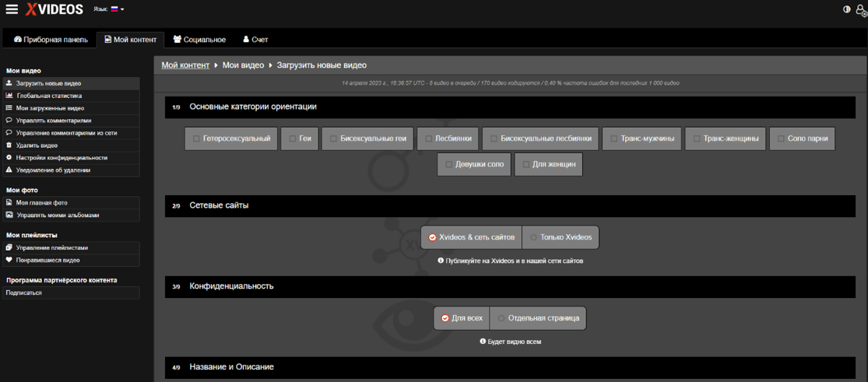The width and height of the screenshot is (868, 382).
Task: Click the gear icon for Настройки конфиденциальности
Action: [9, 158]
